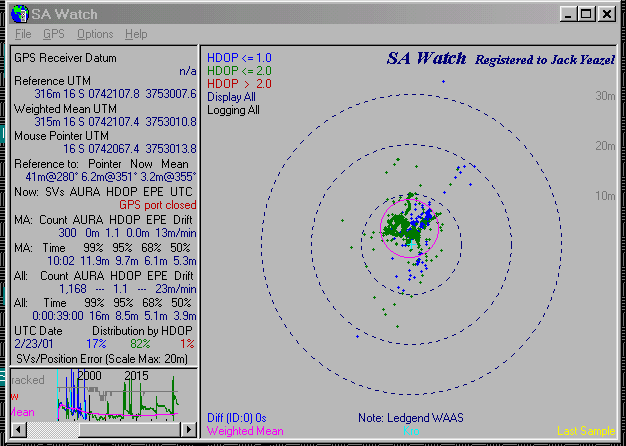Screen dimensions: 626x446
Task: Open the GPS menu
Action: point(53,34)
